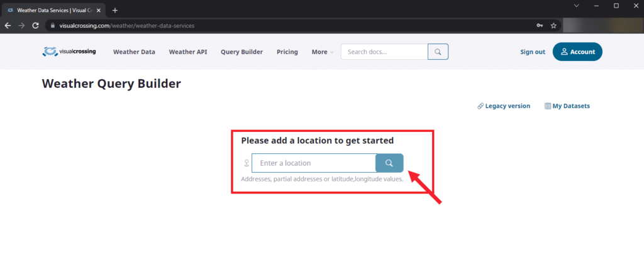Screen dimensions: 644x272
Task: Select Query Builder in navigation
Action: [x=241, y=52]
